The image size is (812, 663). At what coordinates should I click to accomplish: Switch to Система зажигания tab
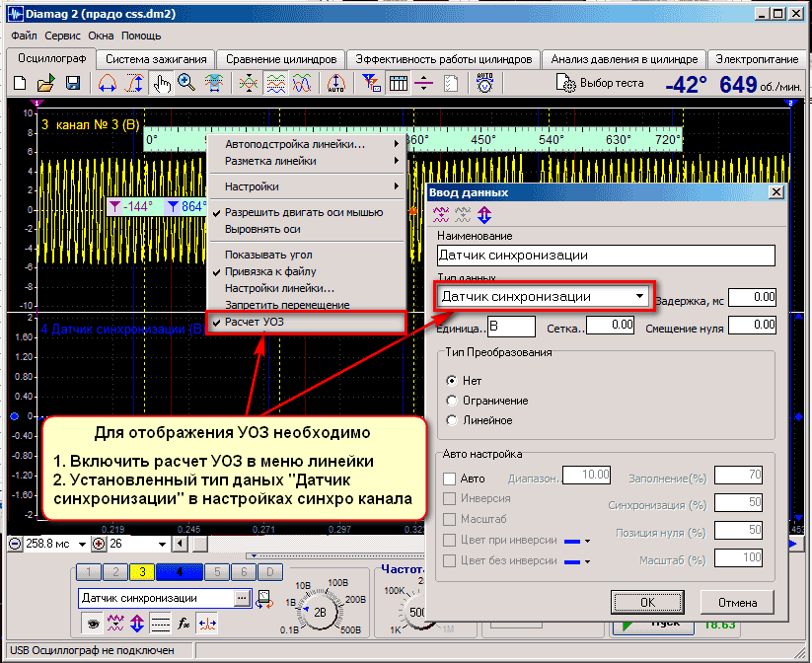click(156, 59)
